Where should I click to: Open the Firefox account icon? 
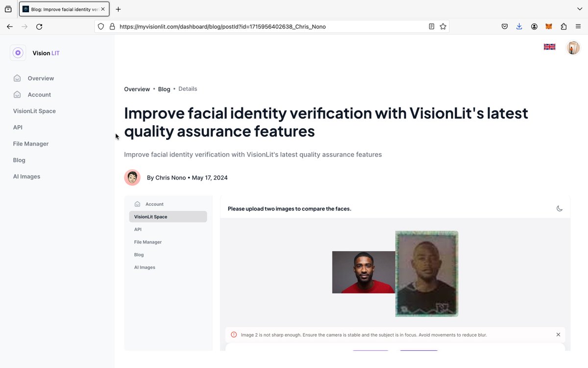(534, 26)
